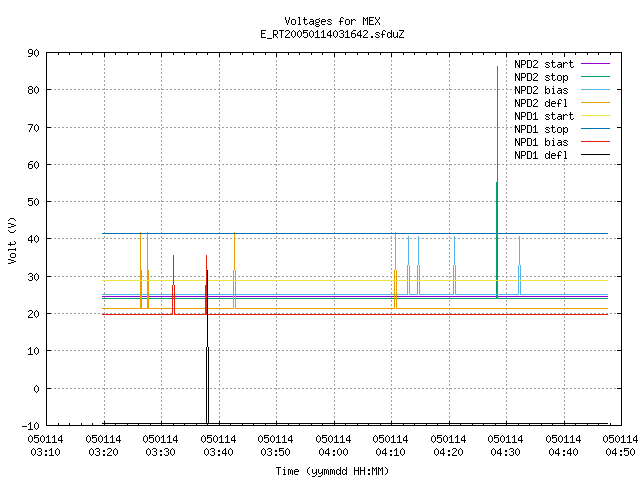The image size is (640, 480).
Task: Click the y-axis tick label 80
Action: pos(34,90)
